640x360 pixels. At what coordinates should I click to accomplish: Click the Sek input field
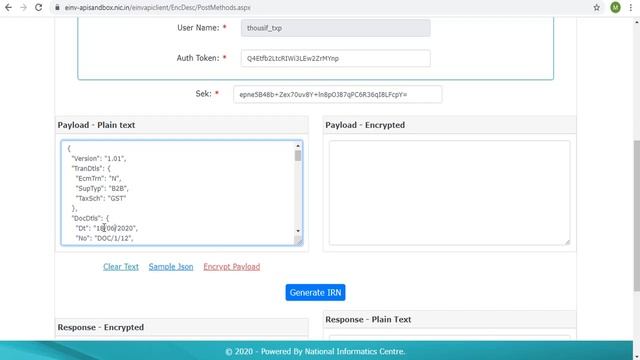[337, 94]
